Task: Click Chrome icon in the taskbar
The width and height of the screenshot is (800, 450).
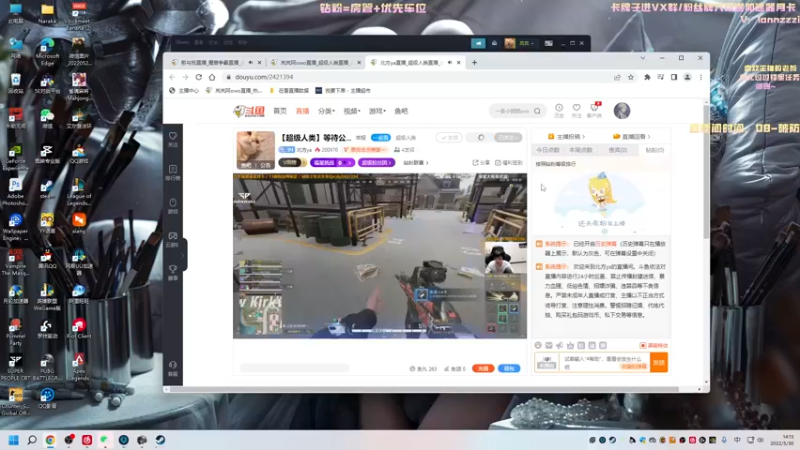Action: pyautogui.click(x=50, y=440)
